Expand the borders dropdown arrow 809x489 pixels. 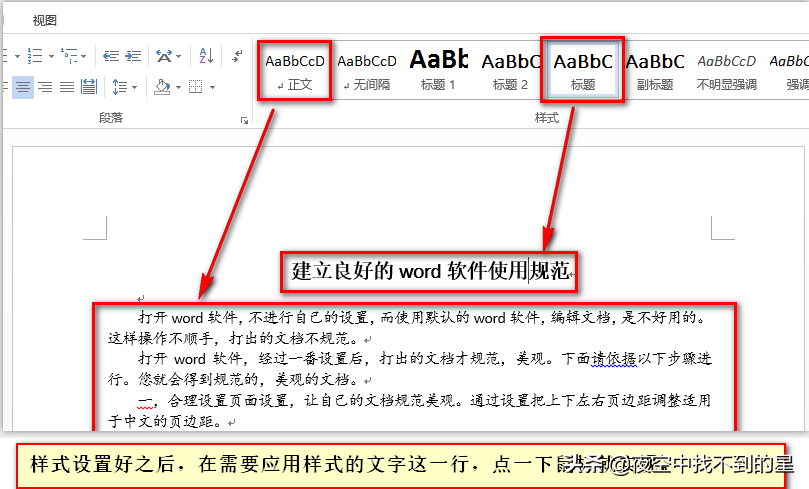tap(212, 87)
